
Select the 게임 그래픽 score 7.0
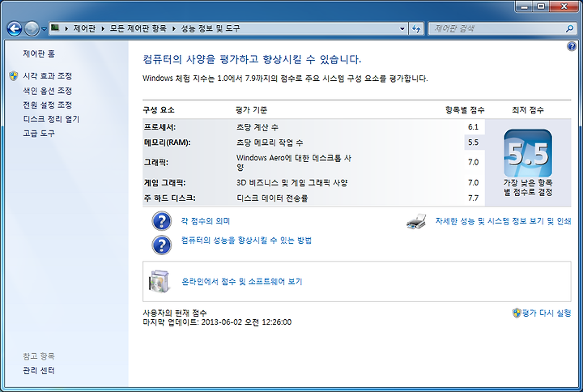pyautogui.click(x=473, y=182)
